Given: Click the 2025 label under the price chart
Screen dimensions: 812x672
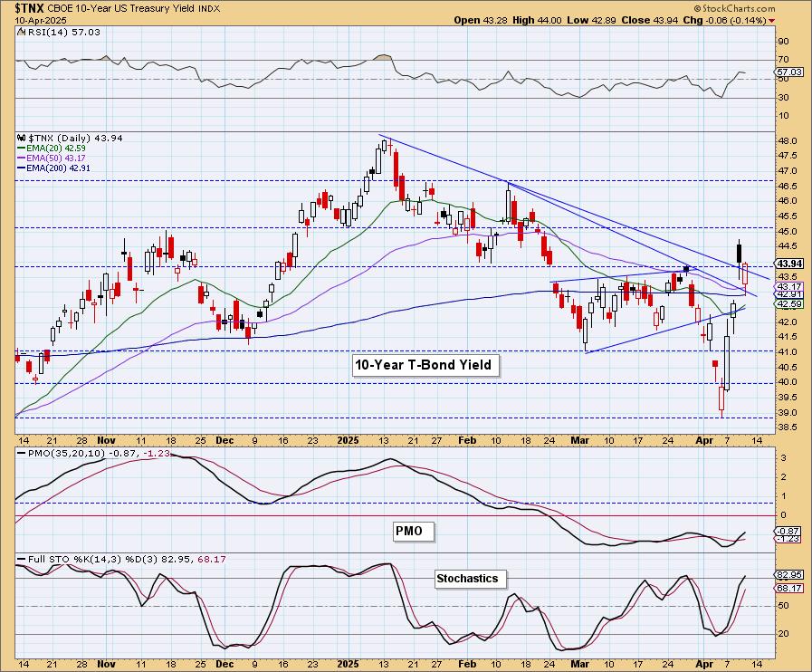Looking at the screenshot, I should click(x=348, y=440).
